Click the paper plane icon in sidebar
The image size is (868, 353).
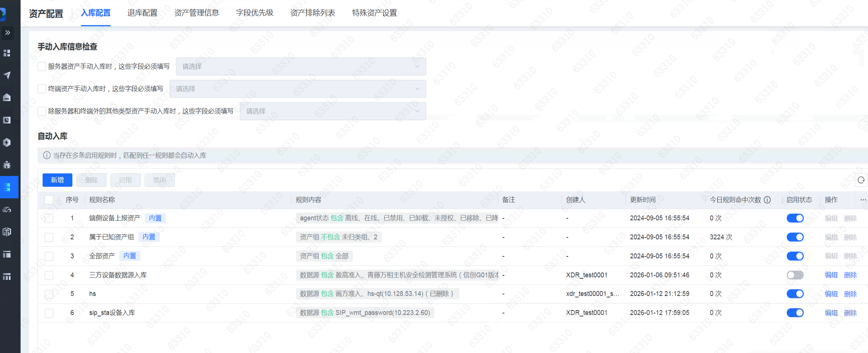coord(7,75)
